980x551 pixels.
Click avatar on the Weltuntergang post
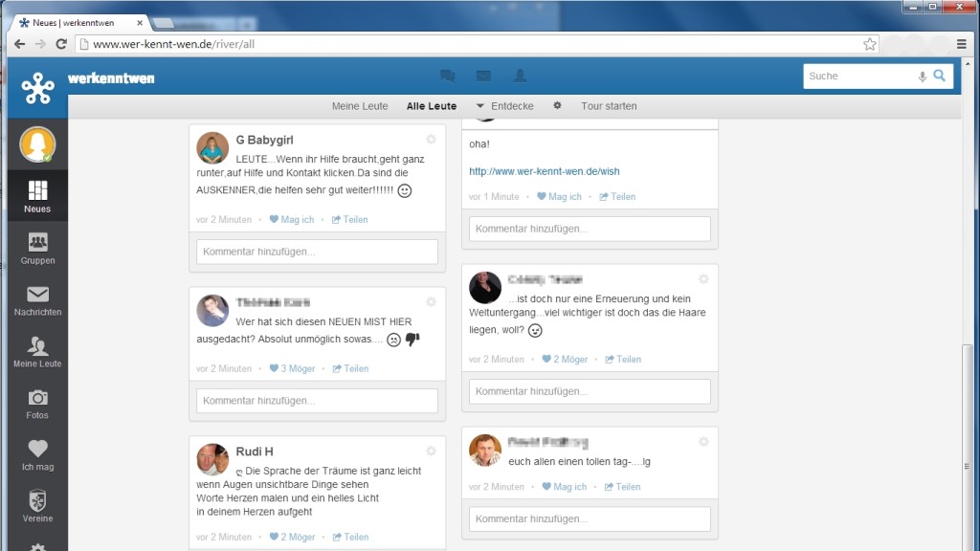(485, 287)
